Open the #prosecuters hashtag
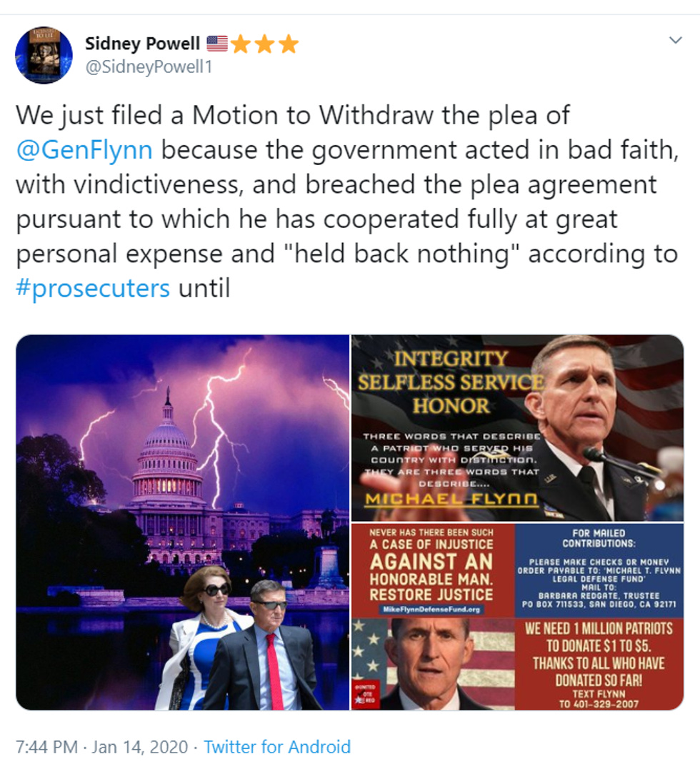Screen dimensions: 700x774 pyautogui.click(x=93, y=288)
